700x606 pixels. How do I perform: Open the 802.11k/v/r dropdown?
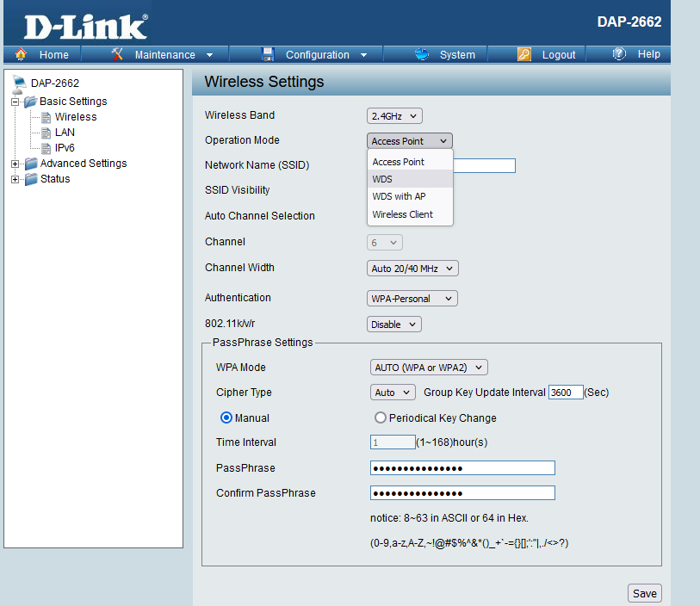pos(393,325)
